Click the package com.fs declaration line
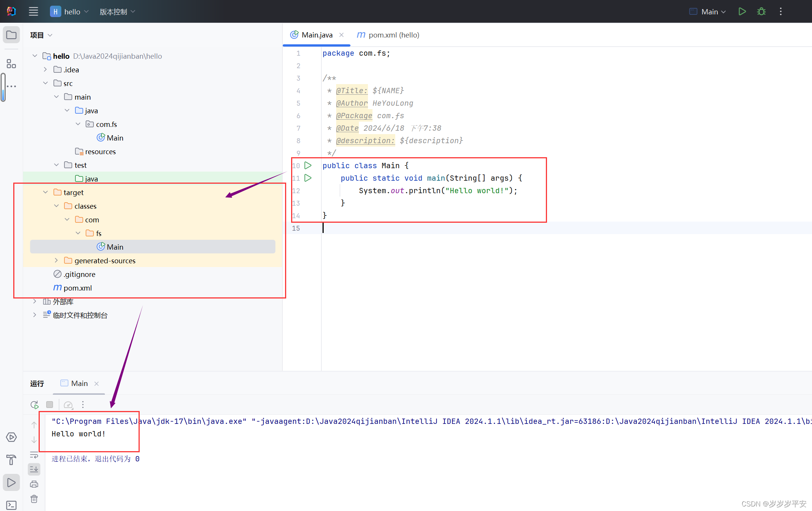 point(356,53)
